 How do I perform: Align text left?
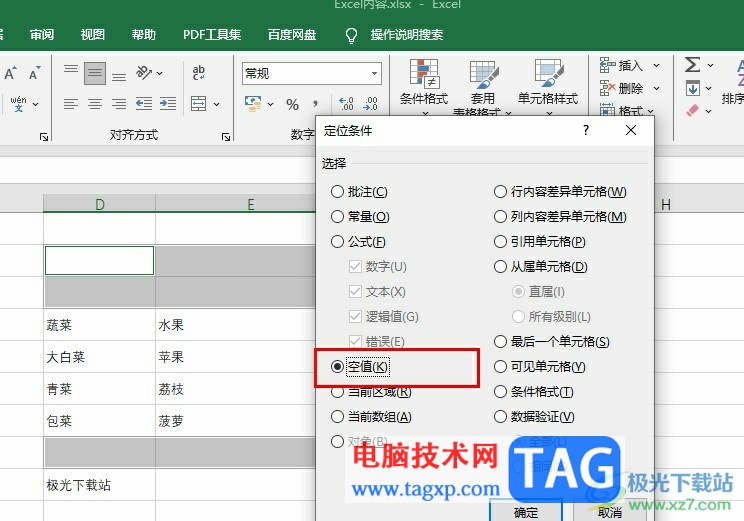[71, 103]
